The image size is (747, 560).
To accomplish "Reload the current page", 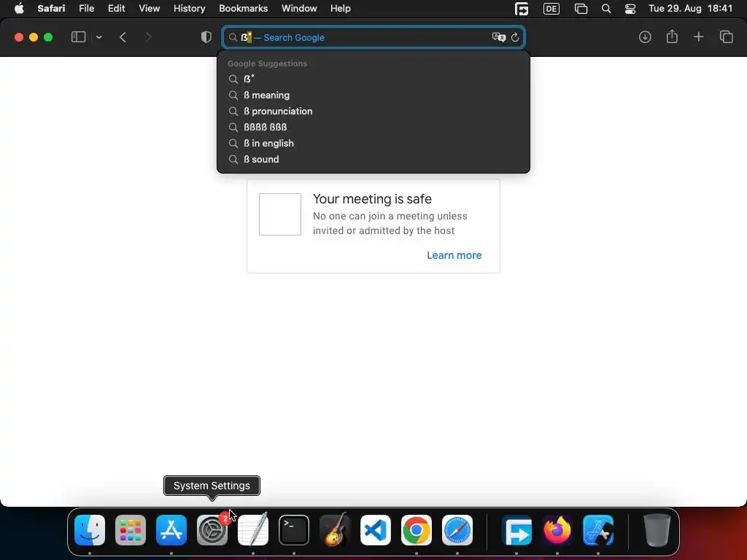I will click(x=515, y=37).
